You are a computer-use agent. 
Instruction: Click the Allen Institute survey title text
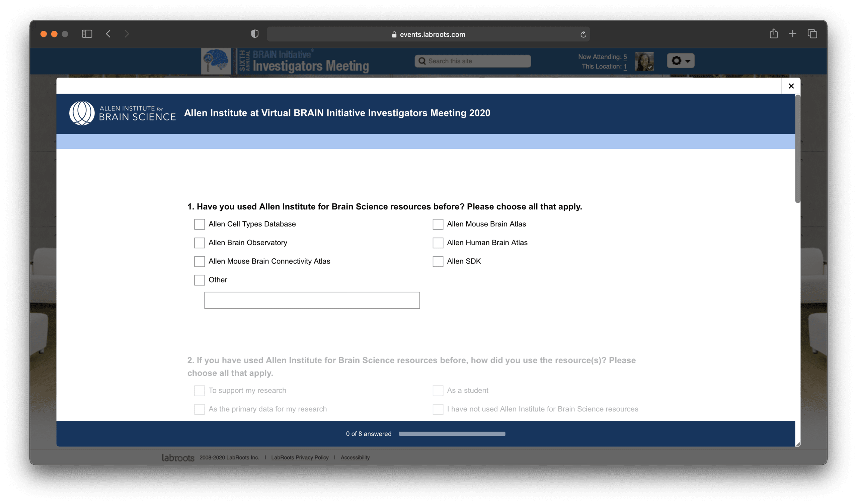337,113
